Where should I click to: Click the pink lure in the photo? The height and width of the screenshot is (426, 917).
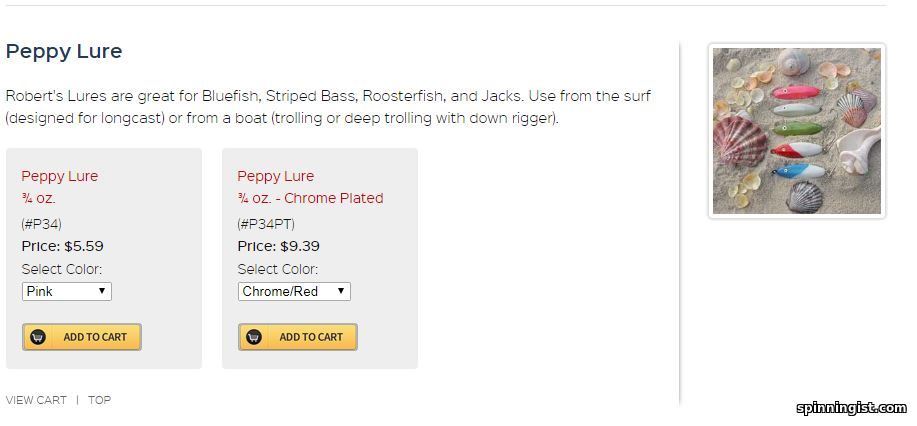point(796,92)
